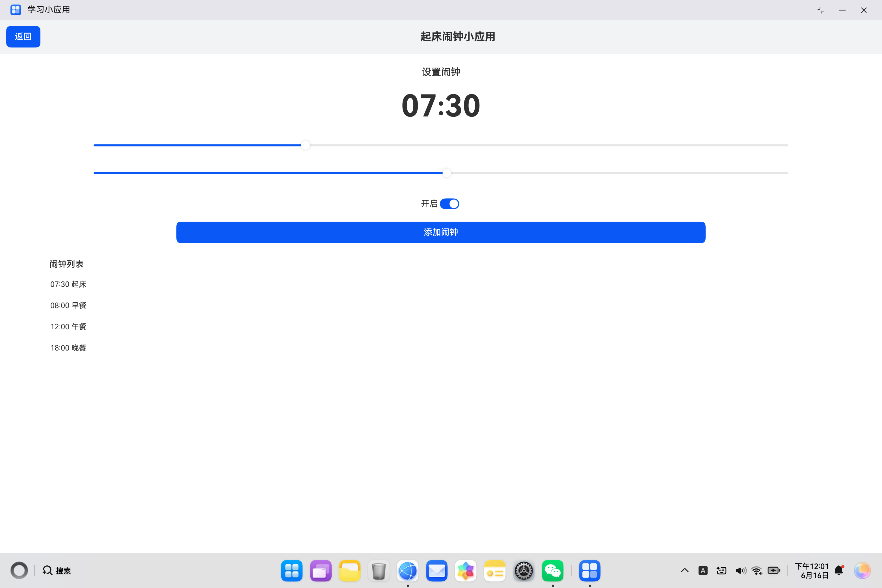The image size is (882, 588).
Task: Select the 18:00 晚餐 alarm entry
Action: coord(68,348)
